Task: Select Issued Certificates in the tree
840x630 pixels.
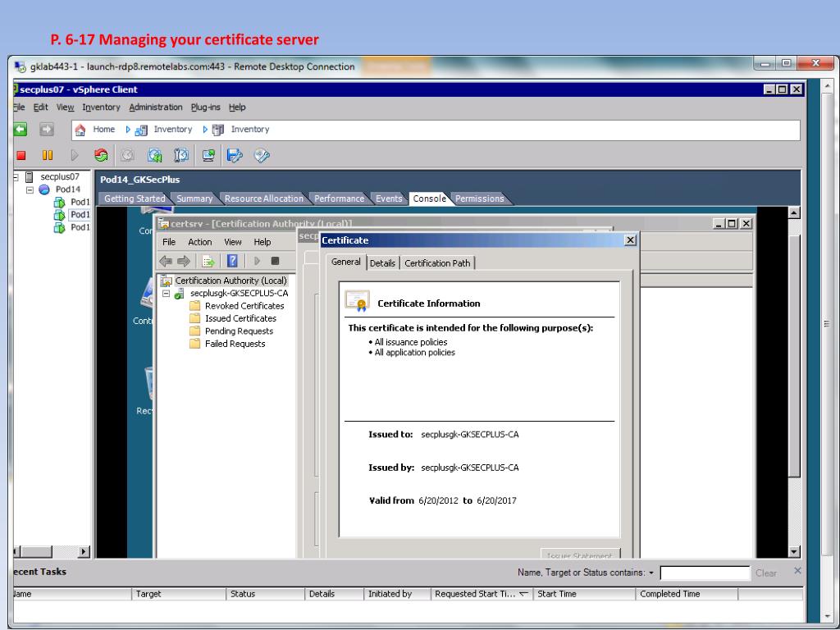Action: tap(240, 318)
